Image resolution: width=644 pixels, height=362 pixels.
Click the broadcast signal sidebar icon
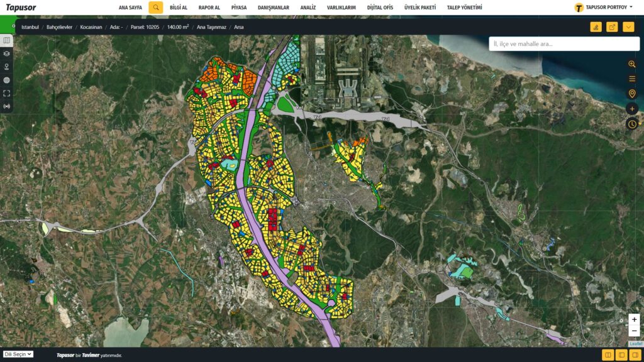[x=7, y=106]
